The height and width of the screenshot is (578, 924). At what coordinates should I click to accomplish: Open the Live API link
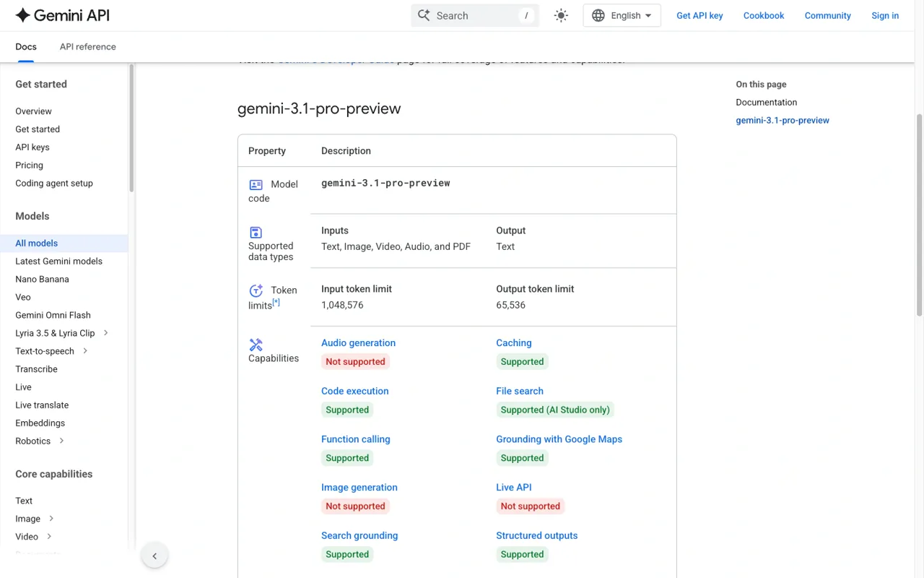[x=514, y=488]
